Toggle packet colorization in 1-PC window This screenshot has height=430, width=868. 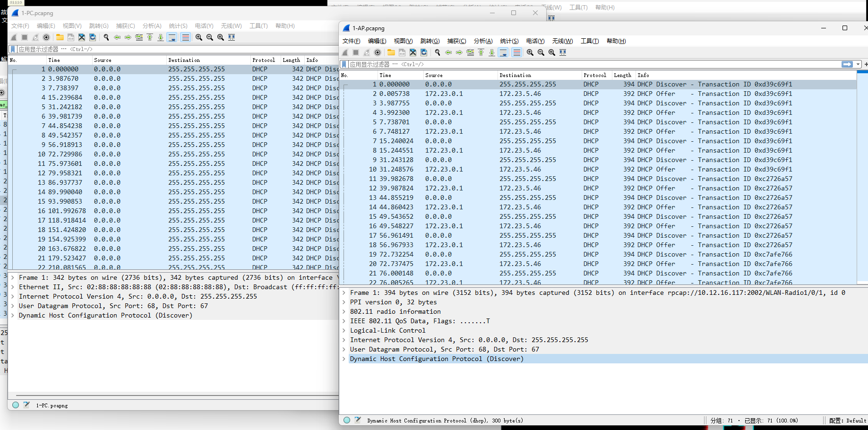[185, 37]
